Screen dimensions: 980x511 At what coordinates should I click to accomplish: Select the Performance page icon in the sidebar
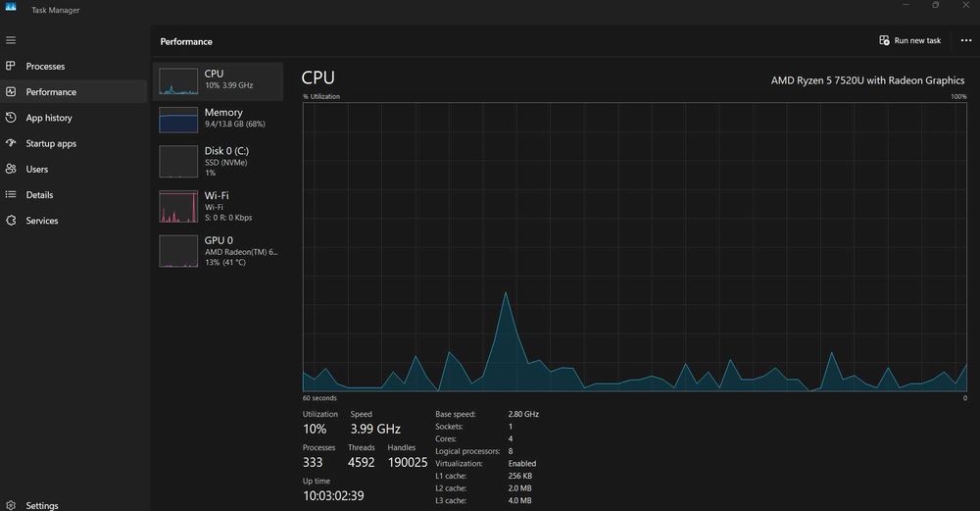click(11, 91)
